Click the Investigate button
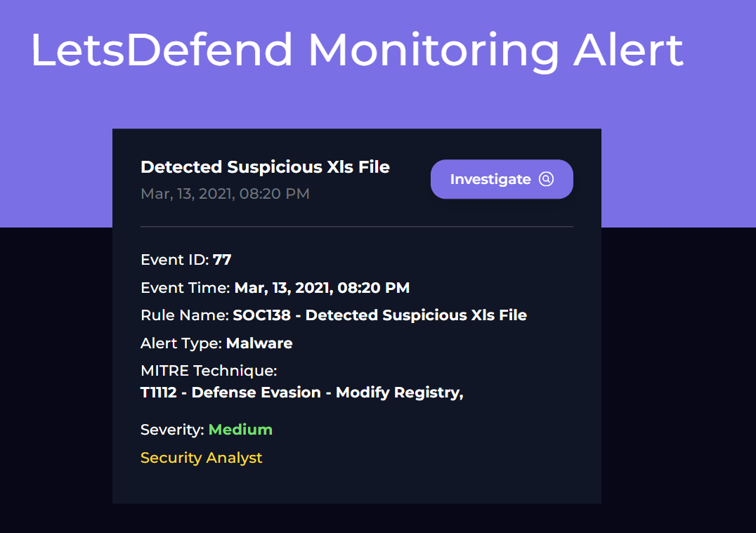The height and width of the screenshot is (533, 756). point(502,179)
